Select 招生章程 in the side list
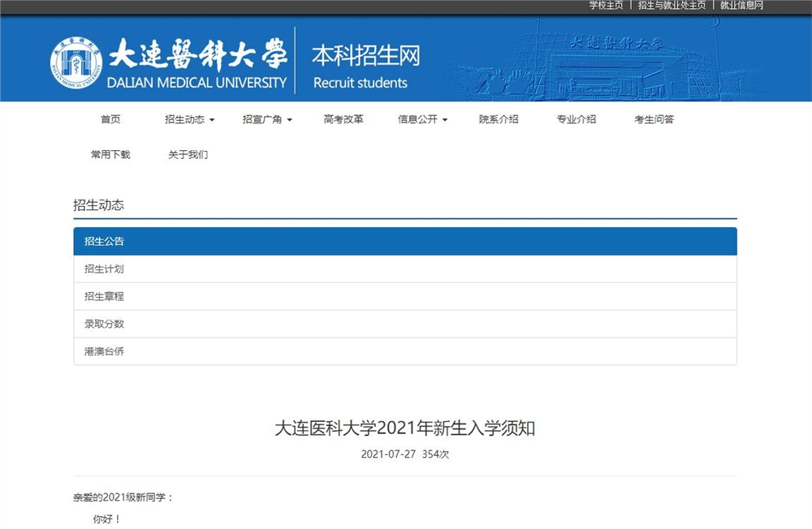This screenshot has width=812, height=529. [x=405, y=296]
